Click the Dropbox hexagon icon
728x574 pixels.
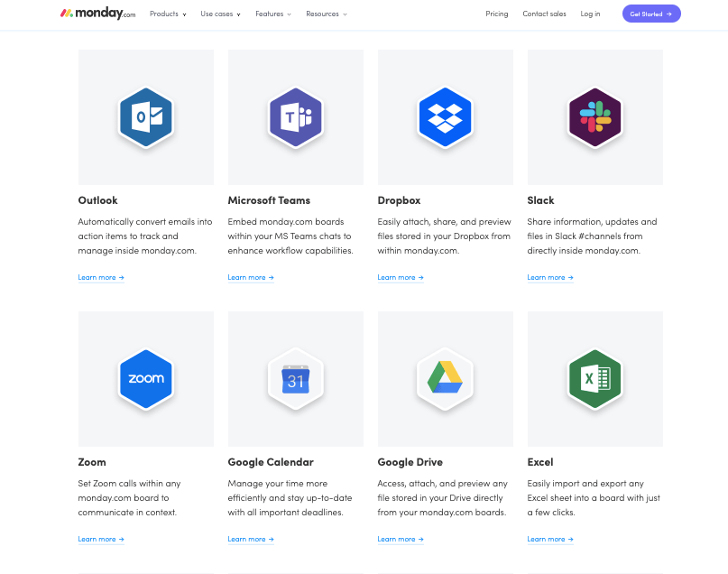pos(446,117)
